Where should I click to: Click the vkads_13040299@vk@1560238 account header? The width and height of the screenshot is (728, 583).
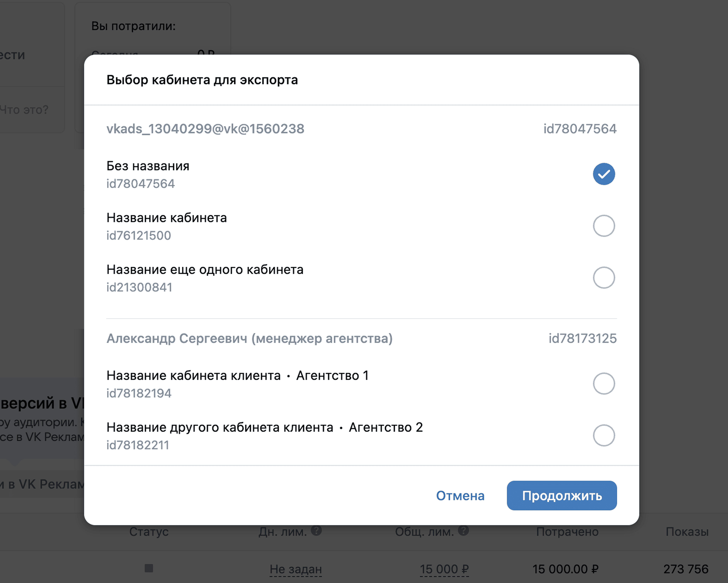(205, 129)
